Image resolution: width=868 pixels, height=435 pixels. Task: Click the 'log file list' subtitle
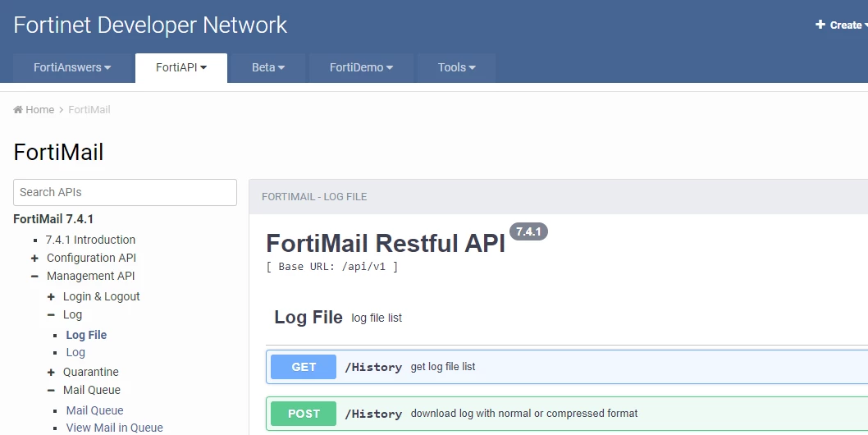point(377,318)
